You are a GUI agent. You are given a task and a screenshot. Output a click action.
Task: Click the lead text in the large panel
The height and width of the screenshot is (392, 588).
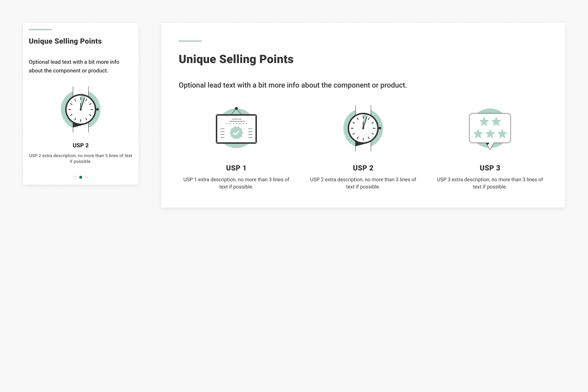click(x=293, y=85)
